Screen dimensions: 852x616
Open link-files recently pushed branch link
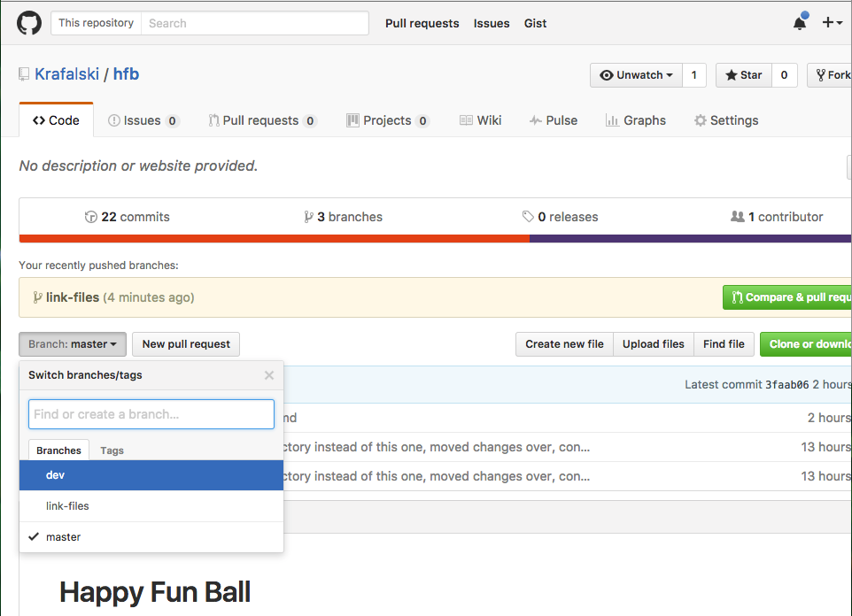73,297
